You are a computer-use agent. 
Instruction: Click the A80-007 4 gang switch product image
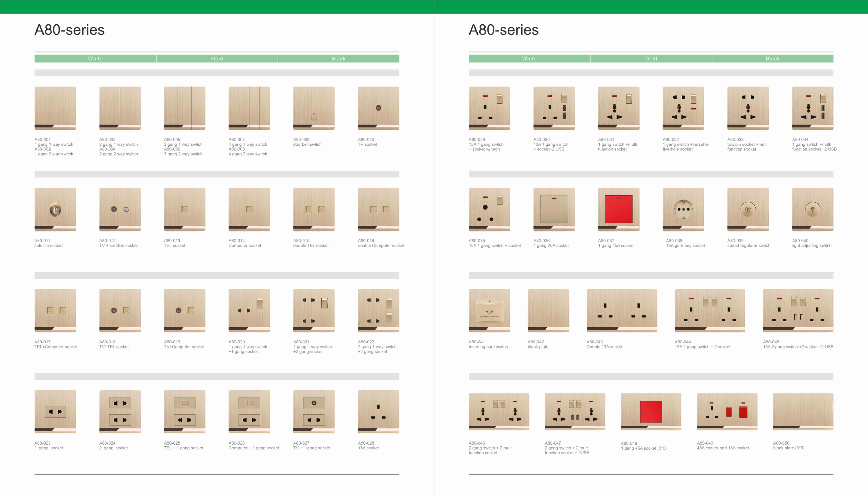[x=249, y=108]
